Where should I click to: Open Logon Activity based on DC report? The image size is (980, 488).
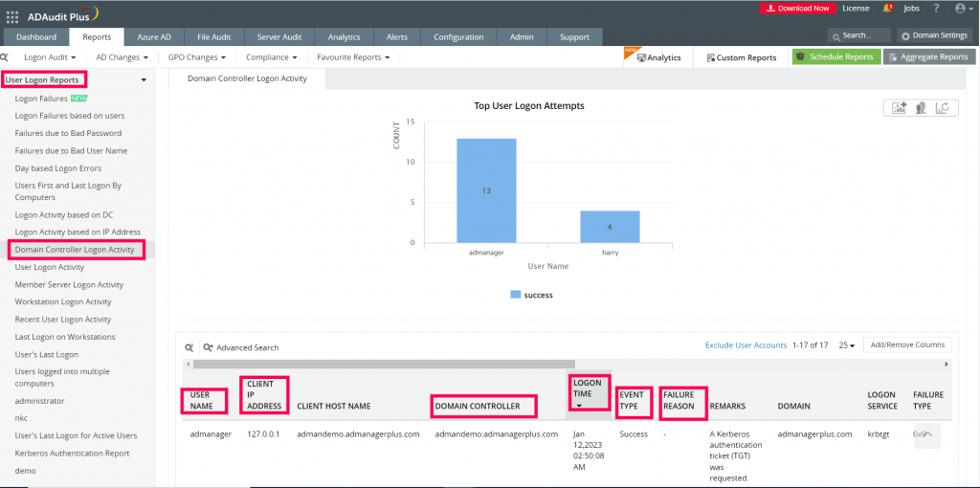(x=64, y=214)
